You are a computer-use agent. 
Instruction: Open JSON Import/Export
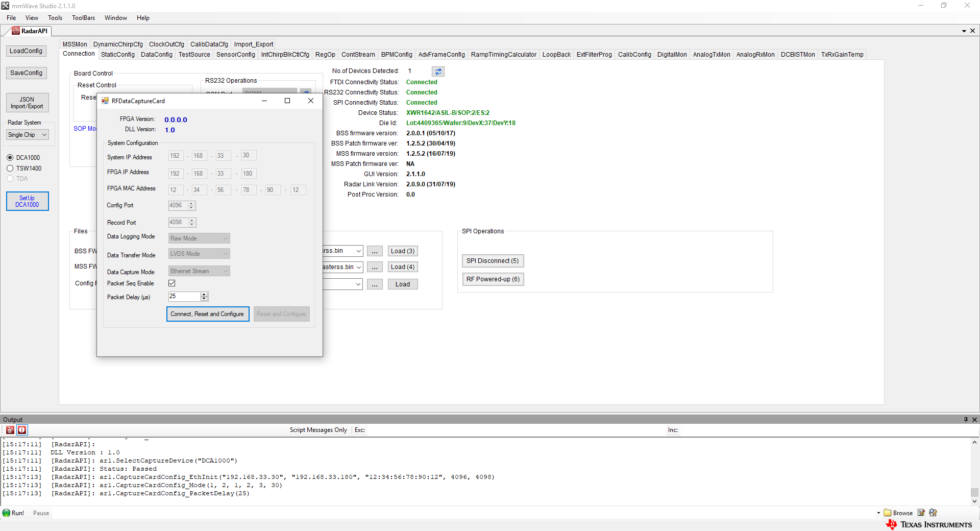pyautogui.click(x=27, y=103)
